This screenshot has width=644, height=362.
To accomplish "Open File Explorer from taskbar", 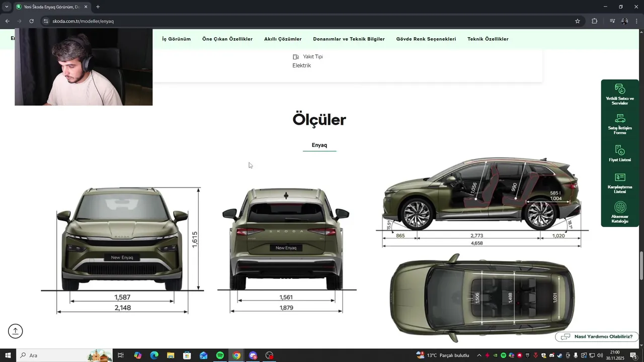I will (171, 355).
